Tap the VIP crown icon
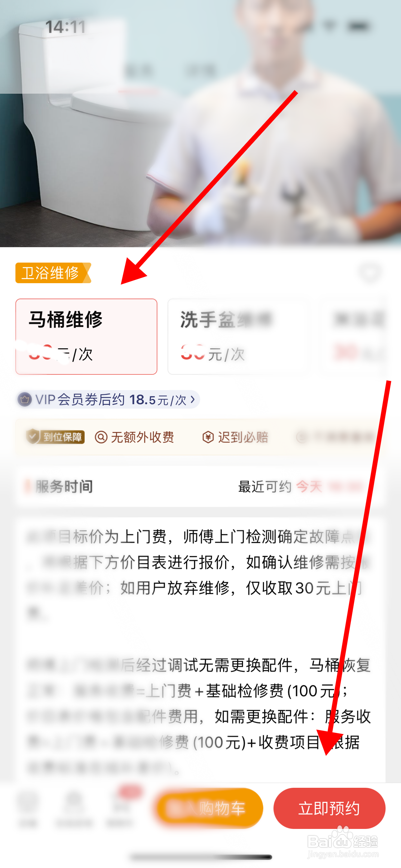401x868 pixels. [x=25, y=399]
